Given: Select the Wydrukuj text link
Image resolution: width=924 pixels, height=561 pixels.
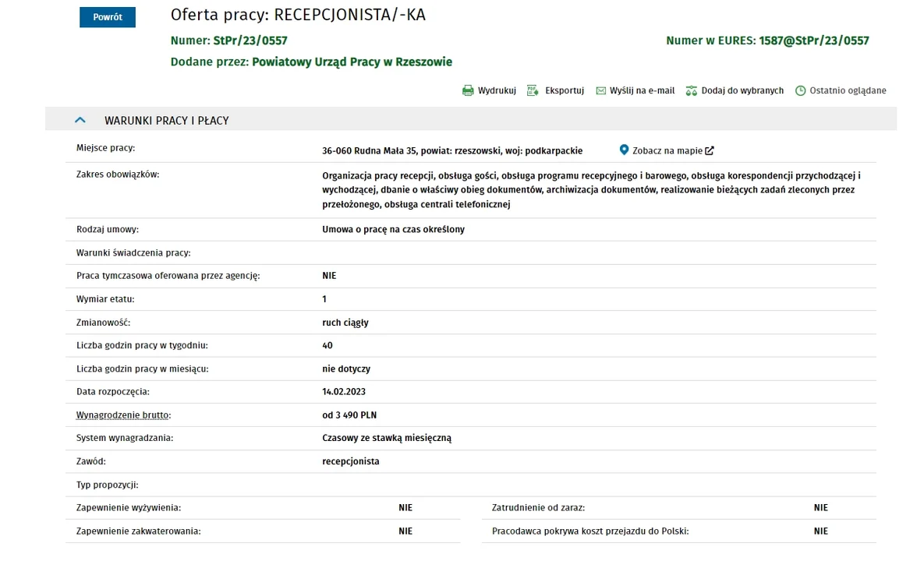Looking at the screenshot, I should click(497, 90).
